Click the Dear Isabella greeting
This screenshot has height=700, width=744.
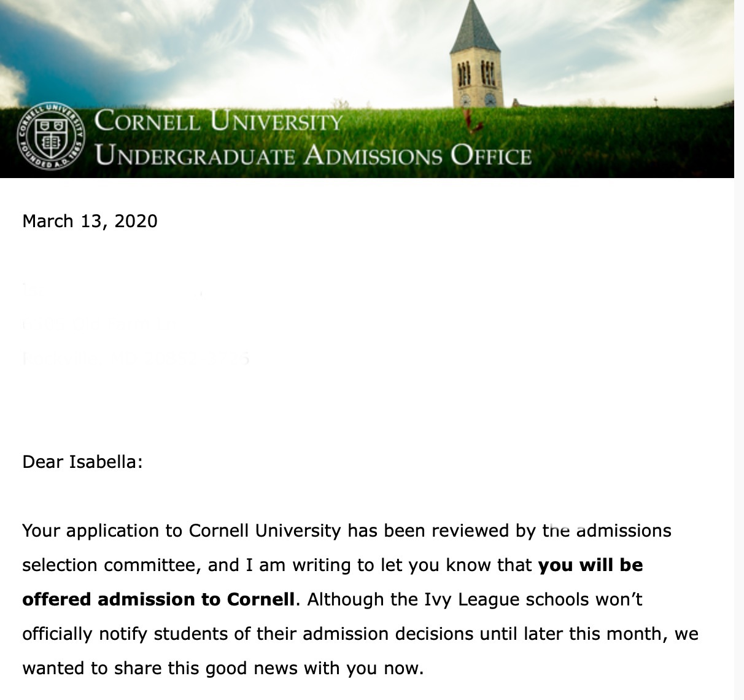pyautogui.click(x=82, y=462)
